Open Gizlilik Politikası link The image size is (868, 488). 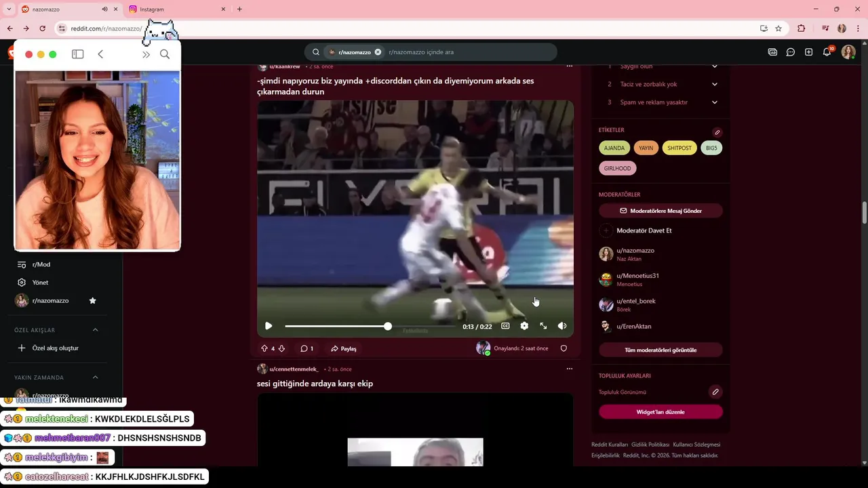[x=650, y=445]
